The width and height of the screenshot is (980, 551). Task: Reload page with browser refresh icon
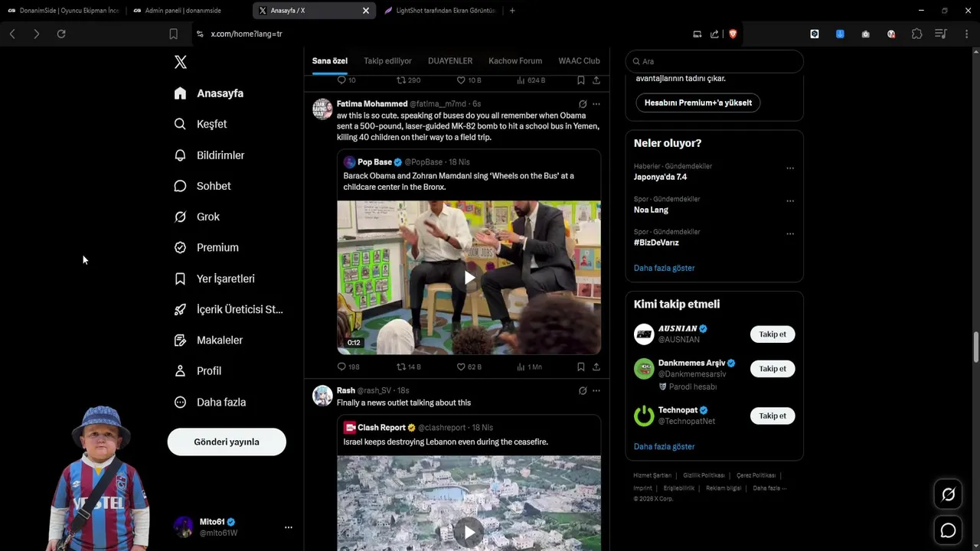[61, 34]
